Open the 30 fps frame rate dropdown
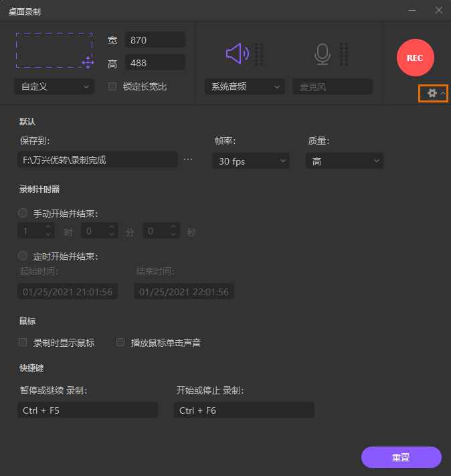 click(251, 161)
